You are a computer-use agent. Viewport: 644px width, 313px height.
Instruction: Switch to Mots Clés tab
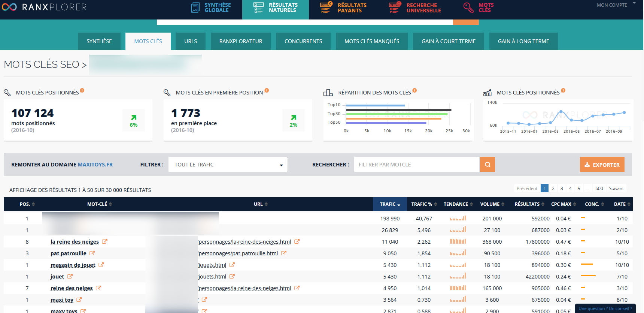pos(148,41)
